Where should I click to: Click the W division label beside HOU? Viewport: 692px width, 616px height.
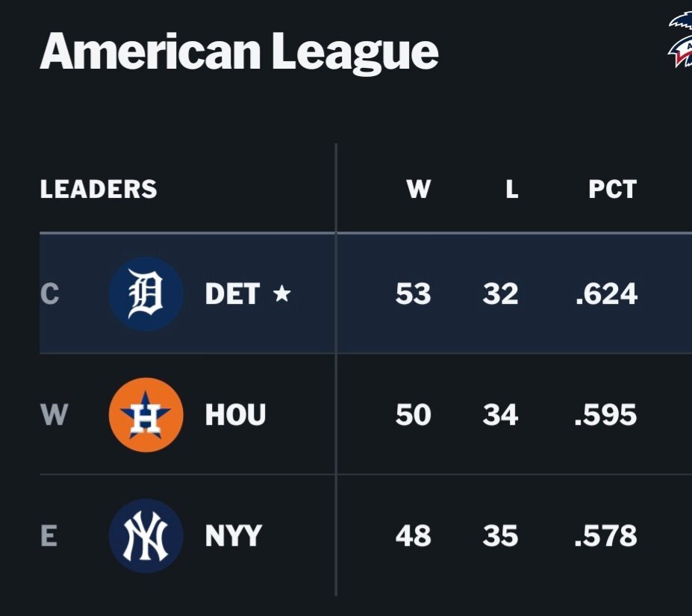point(54,414)
